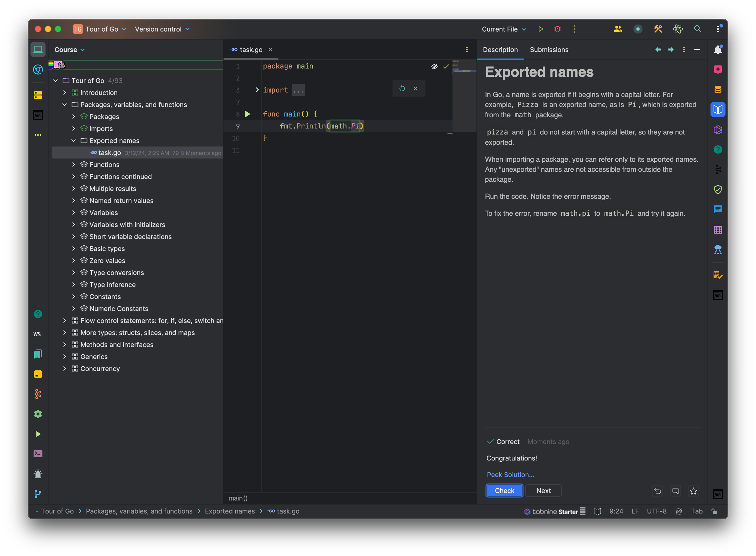The width and height of the screenshot is (756, 556).
Task: Expand the Functions lesson node
Action: click(73, 164)
